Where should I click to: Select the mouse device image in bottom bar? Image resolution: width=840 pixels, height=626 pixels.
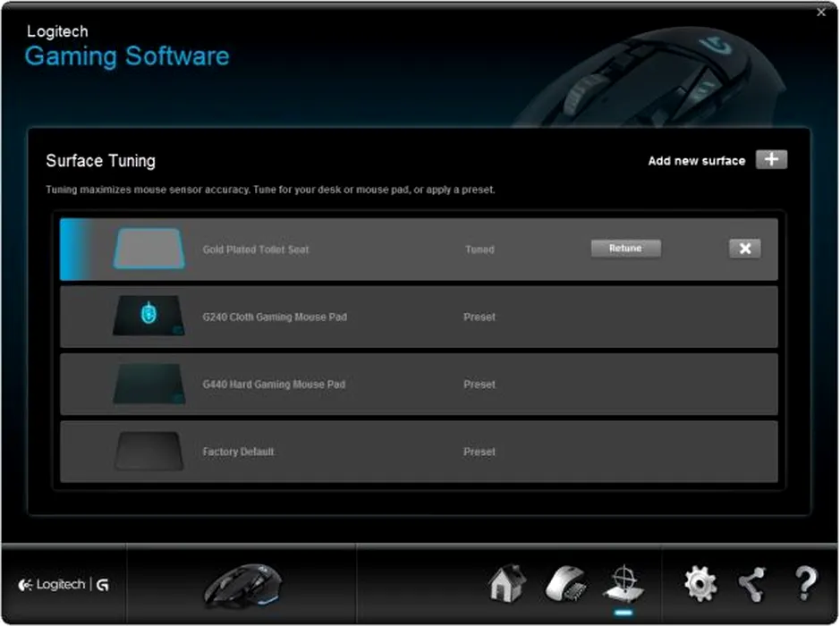tap(242, 585)
